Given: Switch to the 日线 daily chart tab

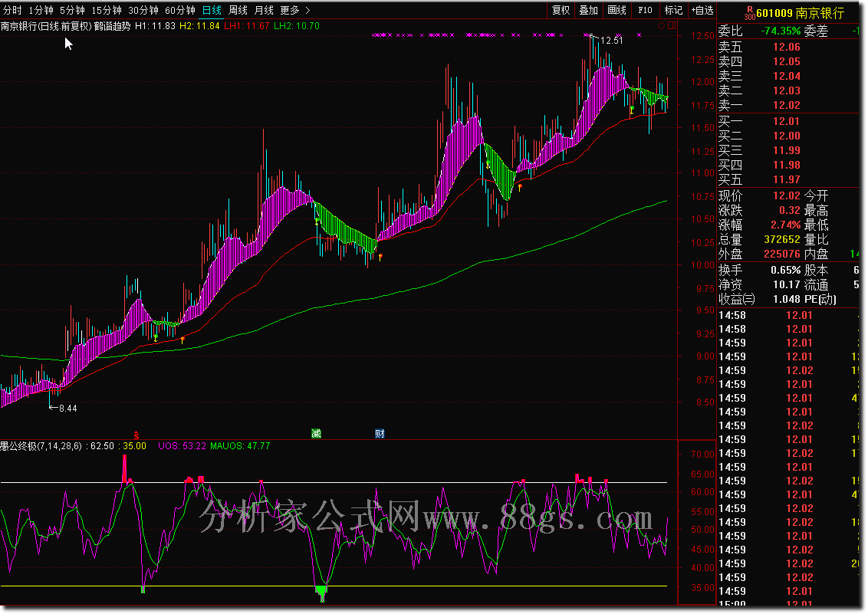Looking at the screenshot, I should pos(212,10).
